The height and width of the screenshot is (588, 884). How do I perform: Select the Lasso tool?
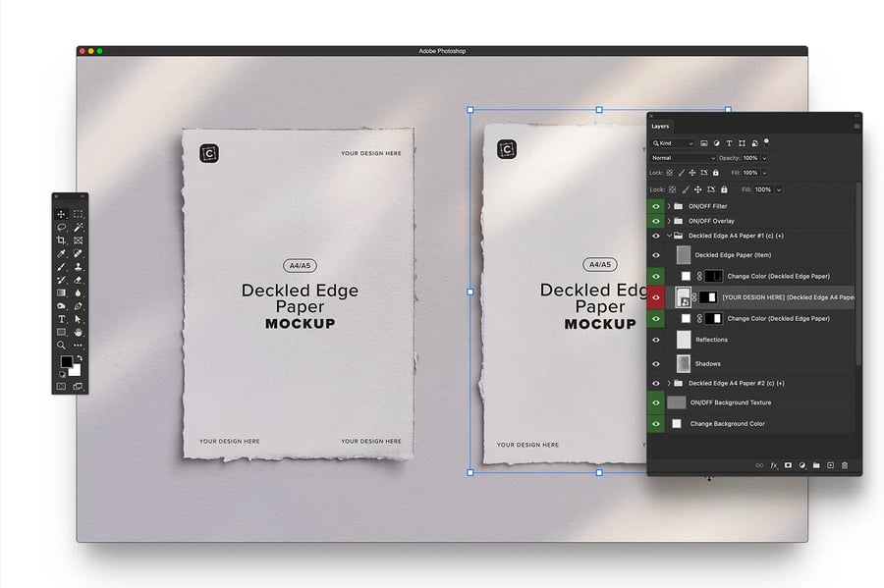click(61, 227)
